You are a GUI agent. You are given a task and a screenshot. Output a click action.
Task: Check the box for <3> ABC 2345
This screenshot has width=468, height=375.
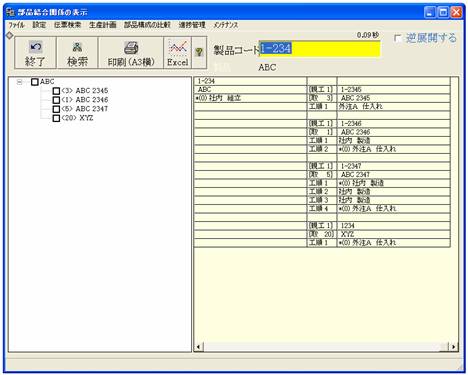point(56,91)
